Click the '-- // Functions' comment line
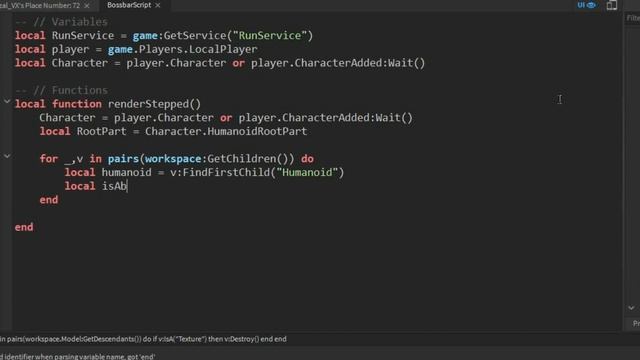Viewport: 640px width, 360px height. (61, 90)
